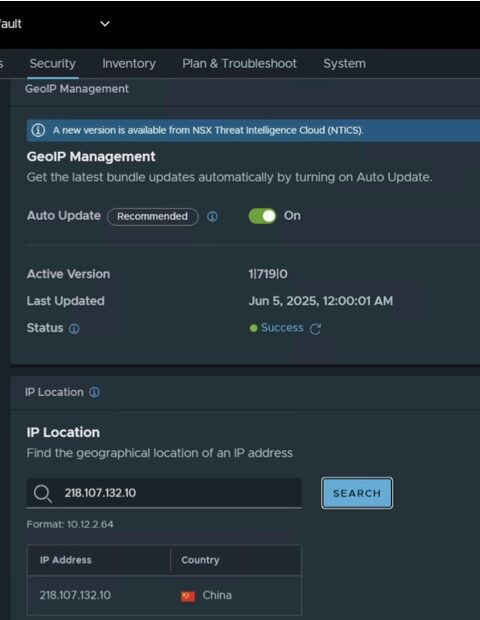480x620 pixels.
Task: Click the IP Address column header
Action: 66,560
